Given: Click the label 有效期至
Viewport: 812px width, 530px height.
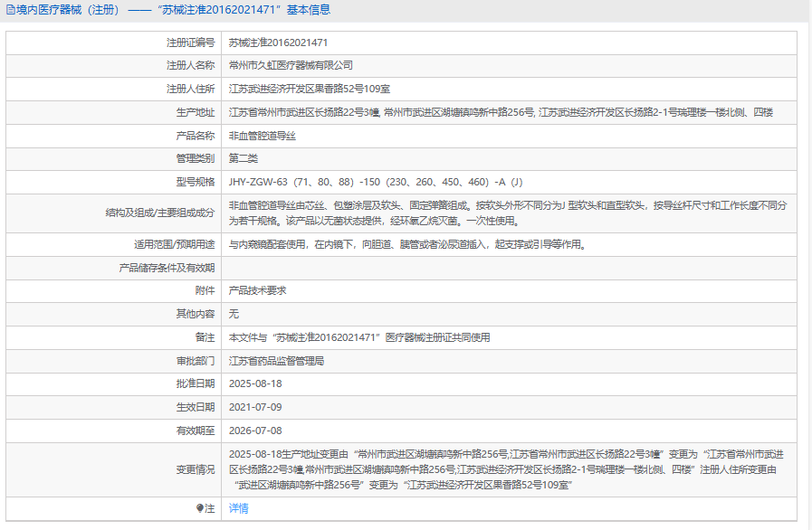Looking at the screenshot, I should [x=196, y=431].
